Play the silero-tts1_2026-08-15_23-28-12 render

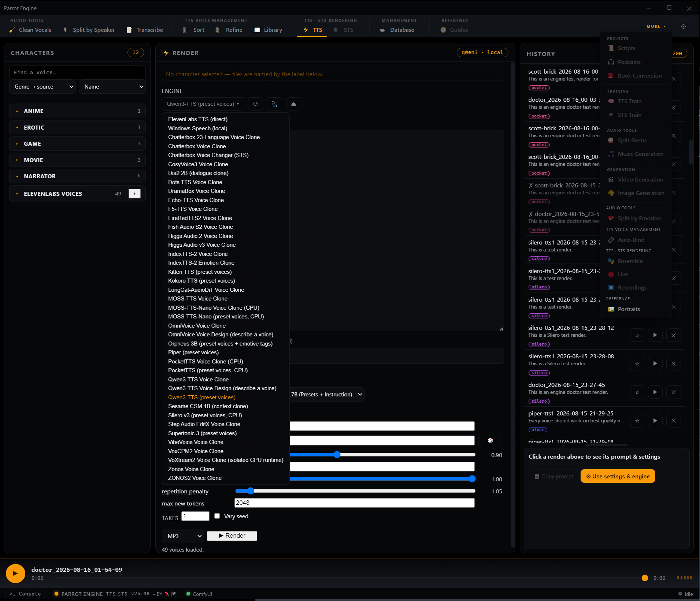pos(655,335)
